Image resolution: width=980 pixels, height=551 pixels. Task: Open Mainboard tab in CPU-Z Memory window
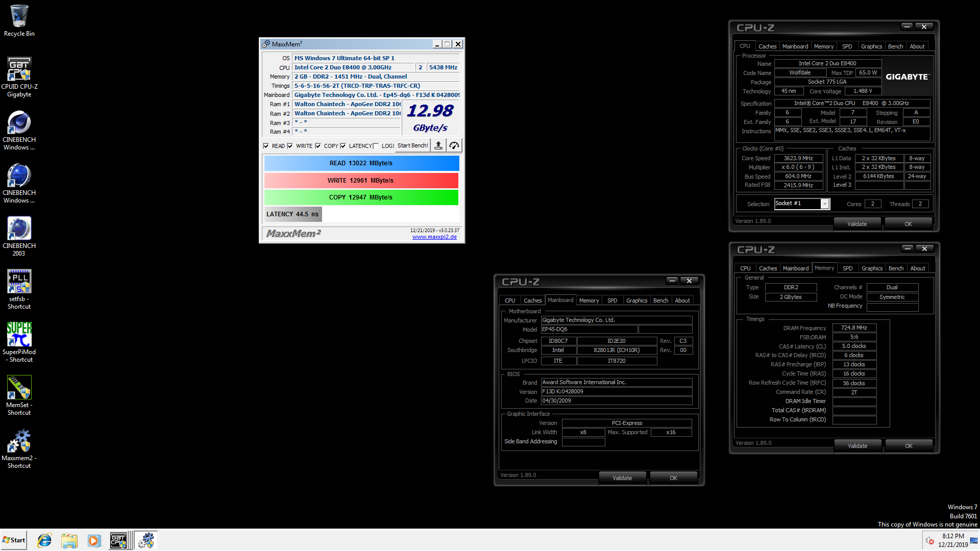click(796, 268)
